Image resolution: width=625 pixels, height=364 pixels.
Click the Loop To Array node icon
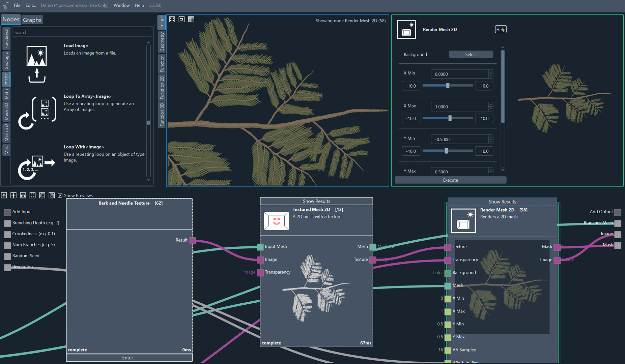[x=37, y=113]
